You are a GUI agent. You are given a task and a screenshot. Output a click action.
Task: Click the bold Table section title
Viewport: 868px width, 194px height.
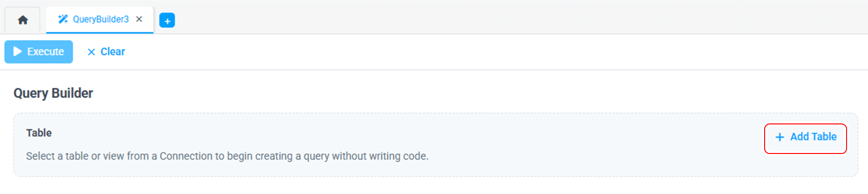point(39,133)
